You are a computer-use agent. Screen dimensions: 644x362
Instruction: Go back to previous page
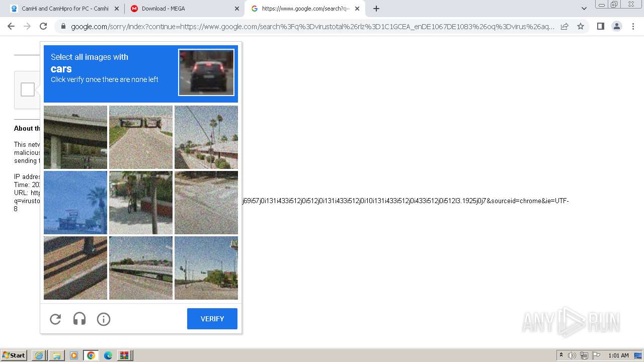(11, 26)
